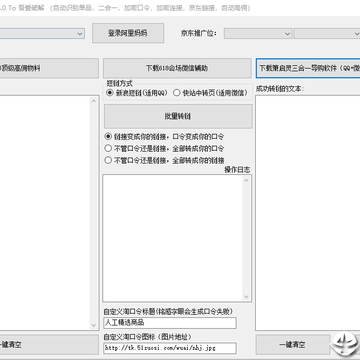Click the 成功转链的文本 label
Viewport: 360px width, 360px height.
coord(280,89)
